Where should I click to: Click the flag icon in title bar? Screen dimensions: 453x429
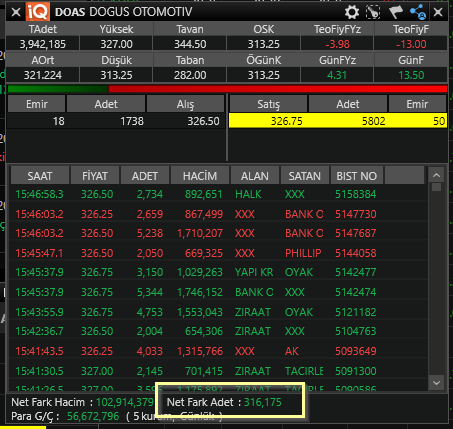click(395, 12)
